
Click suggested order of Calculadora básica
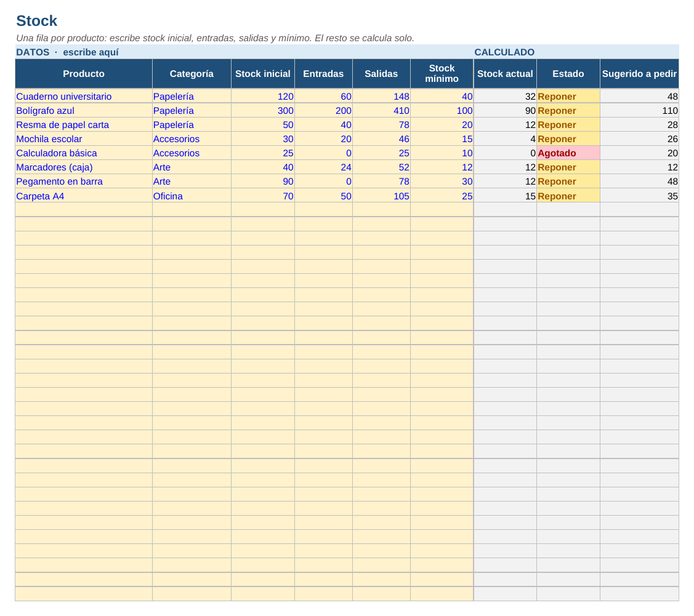(640, 153)
